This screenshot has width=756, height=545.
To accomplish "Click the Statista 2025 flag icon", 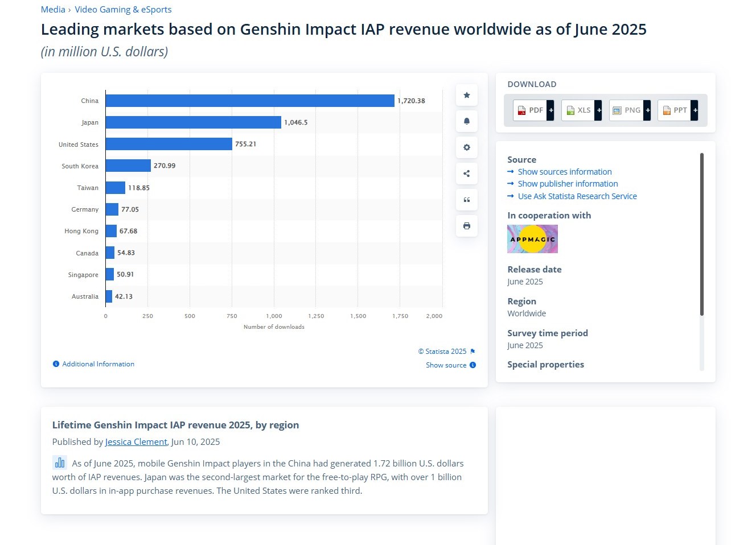I will [472, 352].
